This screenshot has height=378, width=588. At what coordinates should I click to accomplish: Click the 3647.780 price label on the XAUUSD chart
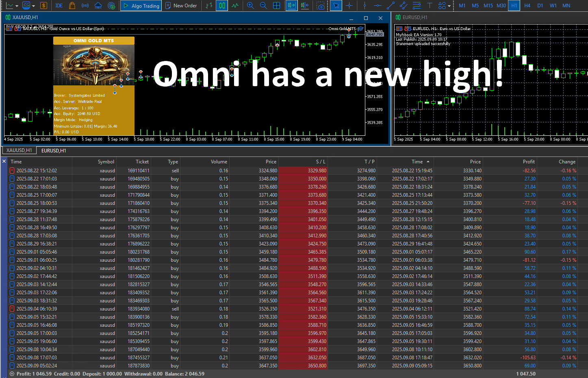[375, 35]
